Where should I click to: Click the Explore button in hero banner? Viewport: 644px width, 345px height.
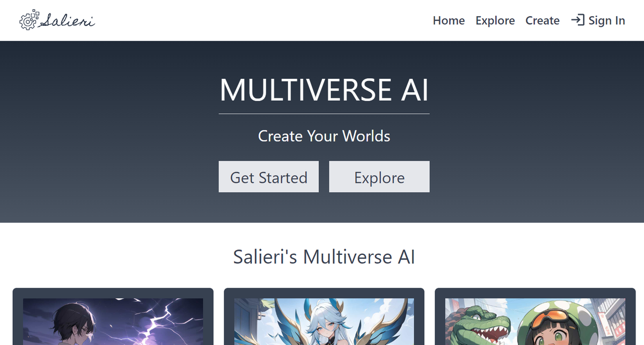pos(379,177)
